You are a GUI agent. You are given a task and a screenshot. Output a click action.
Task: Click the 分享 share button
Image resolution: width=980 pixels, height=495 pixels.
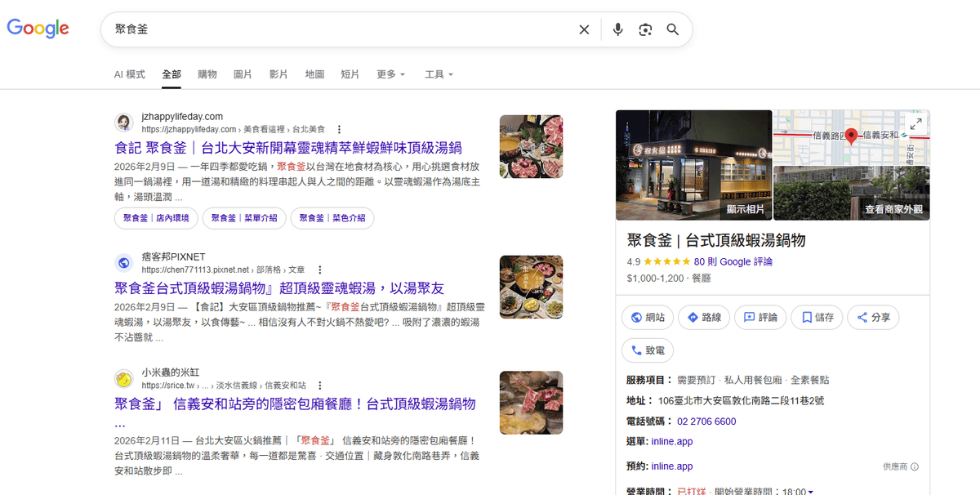873,318
